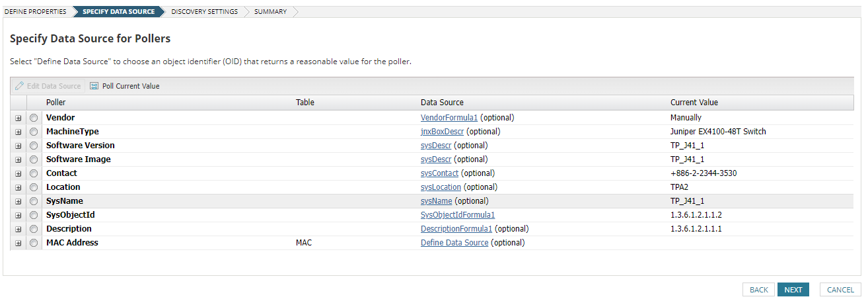Image resolution: width=868 pixels, height=307 pixels.
Task: Select the SysName radio button
Action: click(34, 201)
